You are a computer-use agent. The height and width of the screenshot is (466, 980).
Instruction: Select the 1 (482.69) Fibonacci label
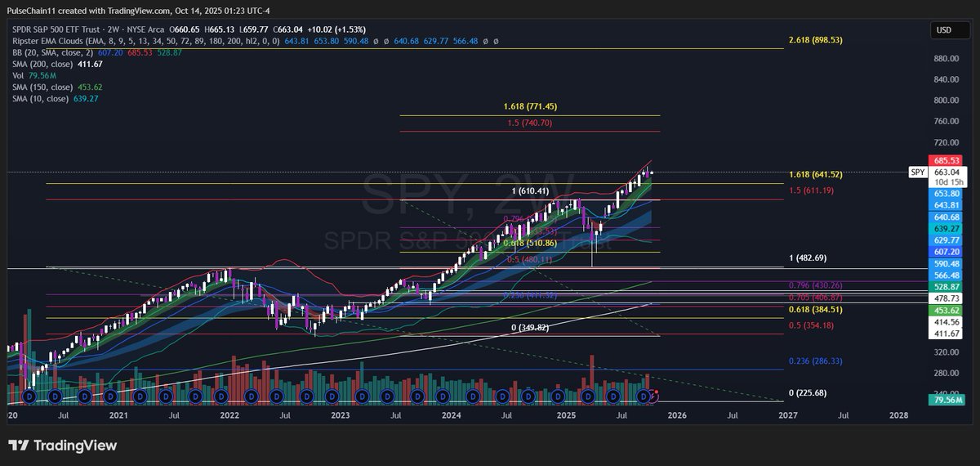pyautogui.click(x=808, y=258)
